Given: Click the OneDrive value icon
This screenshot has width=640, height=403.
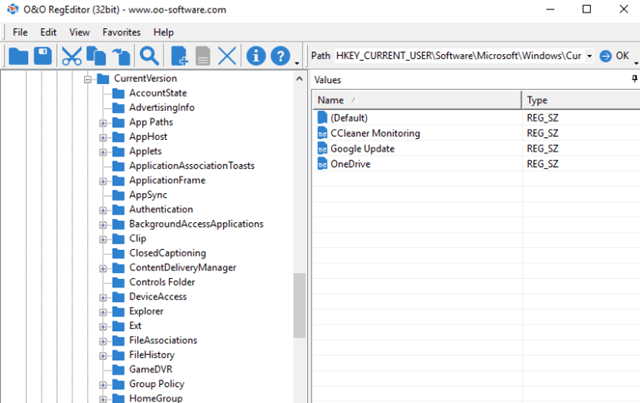Looking at the screenshot, I should [x=322, y=164].
